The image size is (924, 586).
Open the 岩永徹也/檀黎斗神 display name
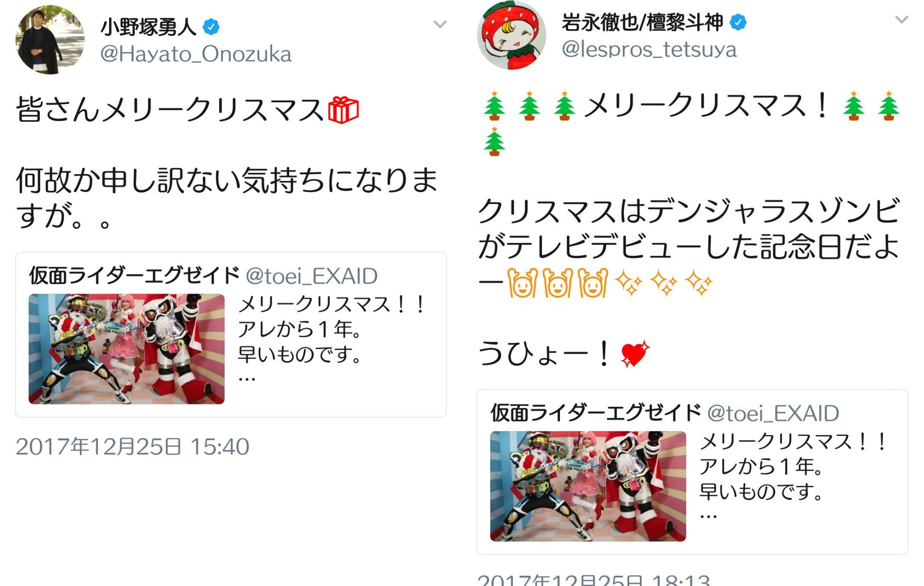point(642,22)
